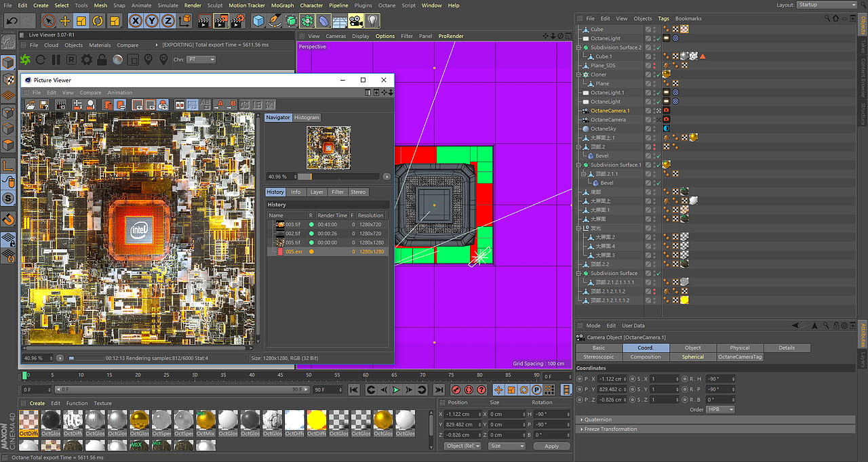Toggle visibility dots for the Cloner object
This screenshot has width=868, height=462.
pyautogui.click(x=655, y=75)
